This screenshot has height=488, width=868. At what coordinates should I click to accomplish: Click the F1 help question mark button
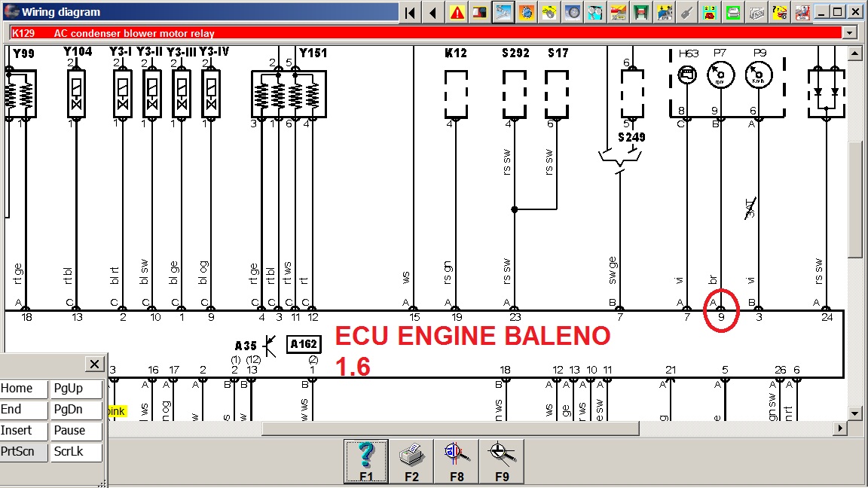pyautogui.click(x=366, y=460)
